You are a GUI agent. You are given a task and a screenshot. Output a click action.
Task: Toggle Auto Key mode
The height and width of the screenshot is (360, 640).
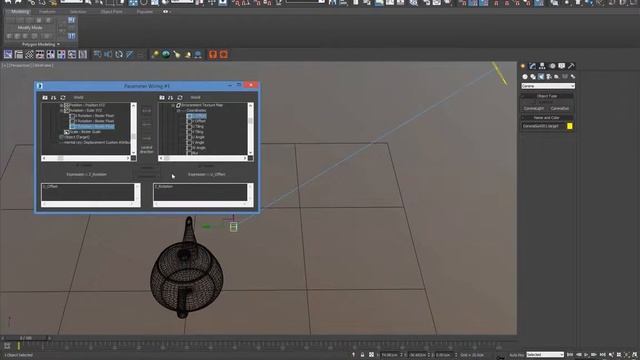coord(516,355)
